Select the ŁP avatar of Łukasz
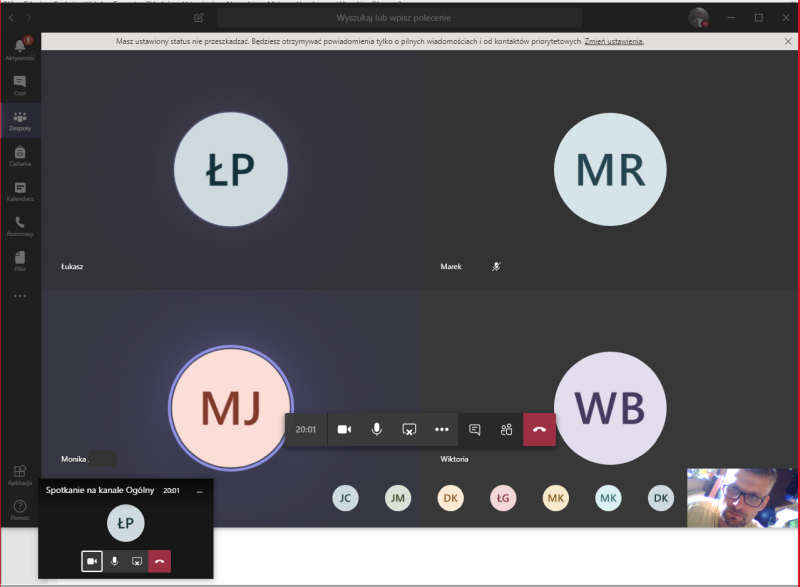800x587 pixels. [x=231, y=169]
